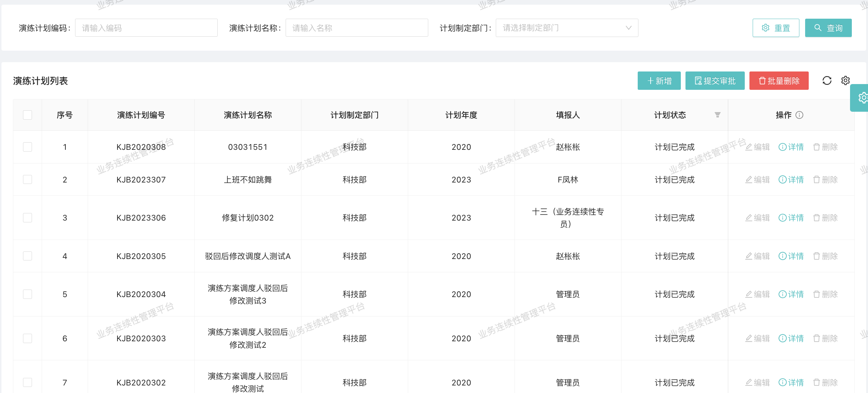Screen dimensions: 868x393
Task: Click the 操作 column info icon
Action: (799, 115)
